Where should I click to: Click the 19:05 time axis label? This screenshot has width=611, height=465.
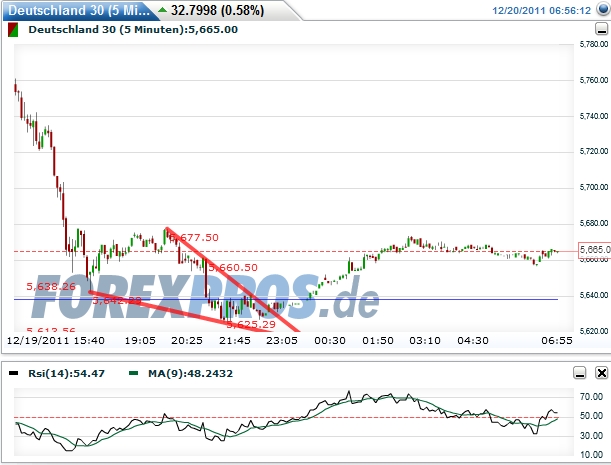coord(140,341)
